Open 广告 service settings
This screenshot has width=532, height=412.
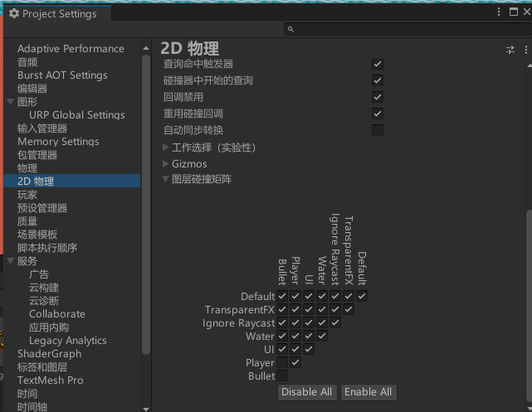coord(39,274)
